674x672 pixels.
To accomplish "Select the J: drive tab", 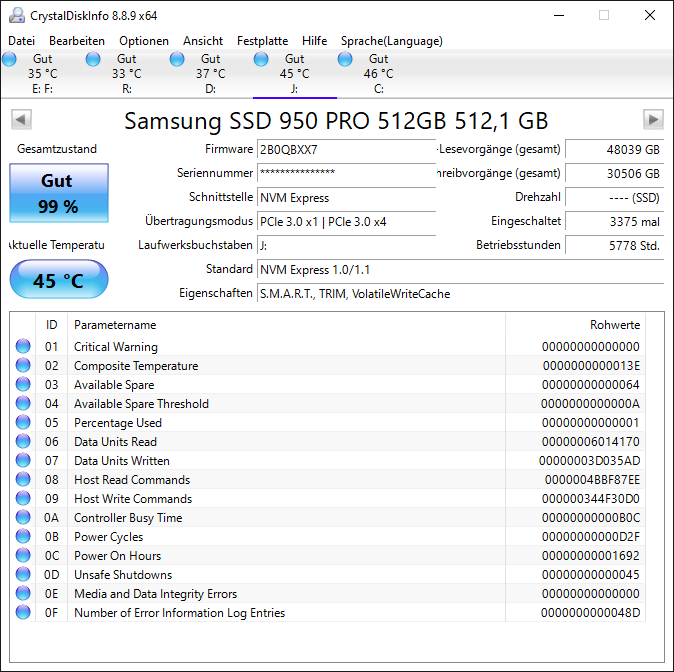I will click(294, 74).
